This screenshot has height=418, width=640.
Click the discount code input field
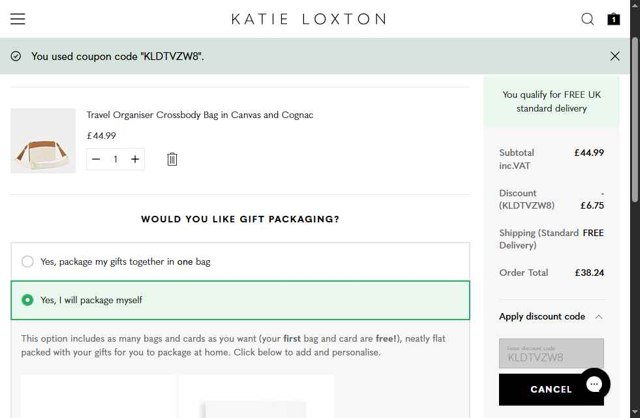pyautogui.click(x=551, y=353)
